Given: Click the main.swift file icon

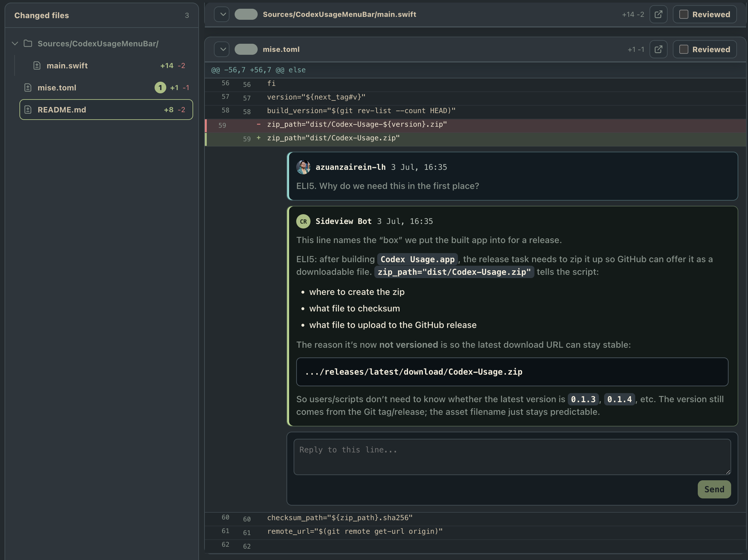Looking at the screenshot, I should coord(37,65).
